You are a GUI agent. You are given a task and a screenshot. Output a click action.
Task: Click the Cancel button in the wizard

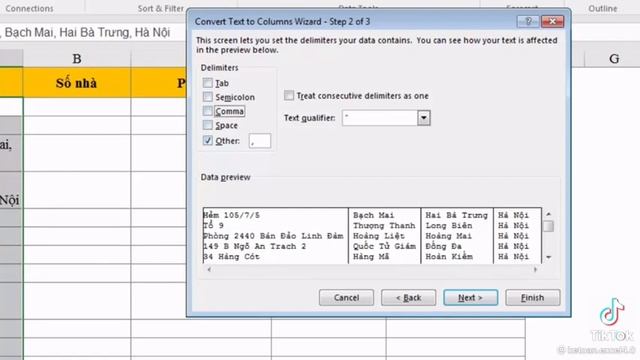pos(346,298)
